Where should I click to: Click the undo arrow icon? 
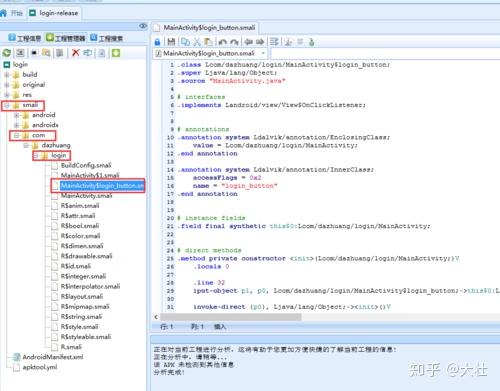click(x=222, y=42)
